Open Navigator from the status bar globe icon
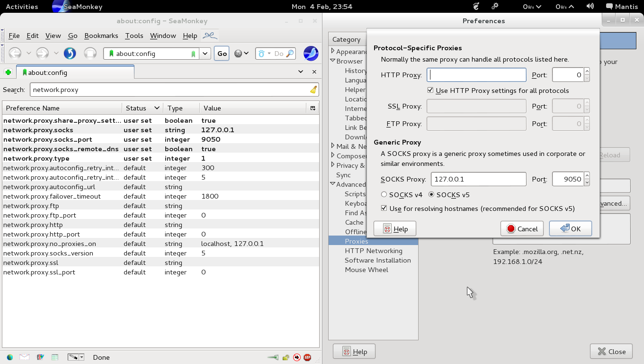This screenshot has height=364, width=644. (9, 357)
